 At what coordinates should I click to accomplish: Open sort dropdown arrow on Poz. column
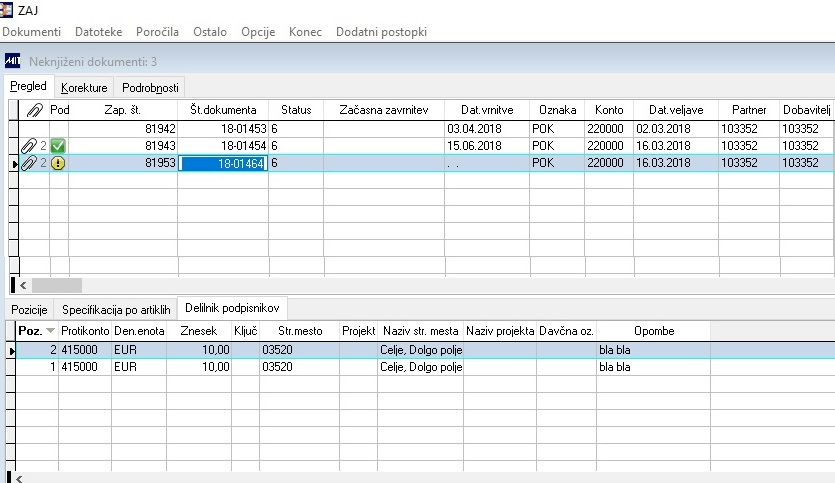(51, 331)
